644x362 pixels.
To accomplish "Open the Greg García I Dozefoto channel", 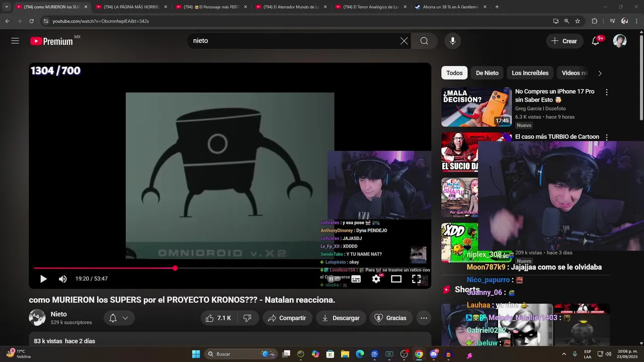I will [x=540, y=109].
